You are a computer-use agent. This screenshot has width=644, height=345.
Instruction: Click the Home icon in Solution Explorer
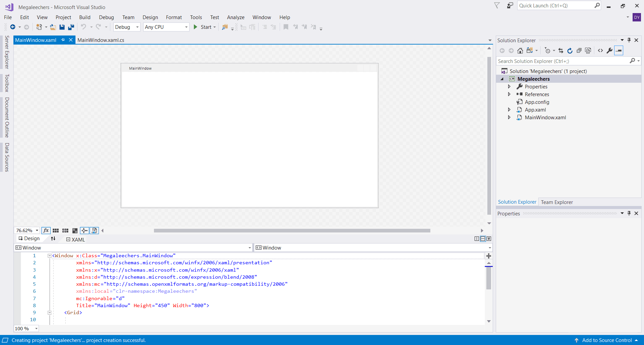[x=520, y=51]
